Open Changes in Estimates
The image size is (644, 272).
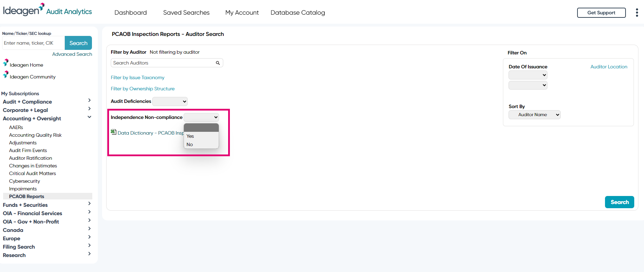(33, 166)
